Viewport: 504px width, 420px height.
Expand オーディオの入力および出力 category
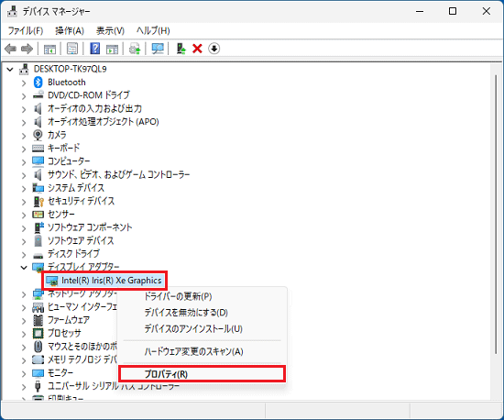(x=24, y=109)
